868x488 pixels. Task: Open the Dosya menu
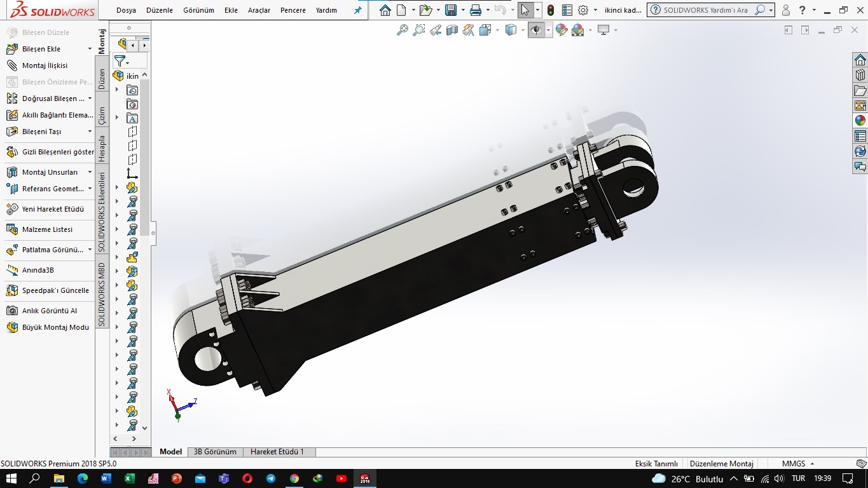(126, 10)
